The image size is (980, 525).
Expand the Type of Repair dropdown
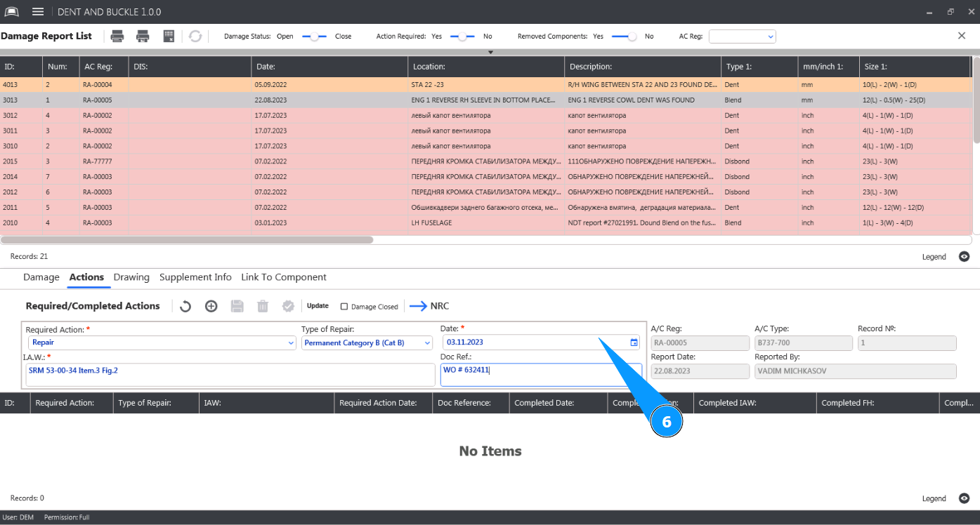coord(427,343)
